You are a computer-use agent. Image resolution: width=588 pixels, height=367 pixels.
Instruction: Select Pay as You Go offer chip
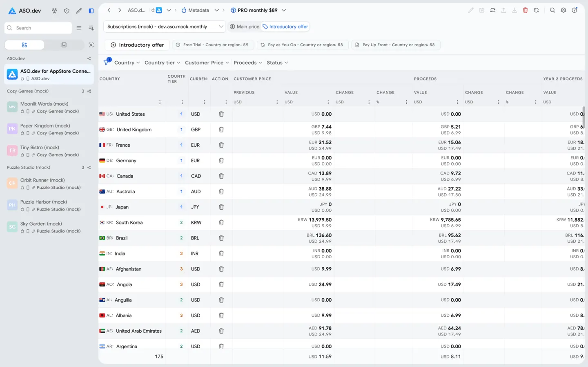(303, 45)
